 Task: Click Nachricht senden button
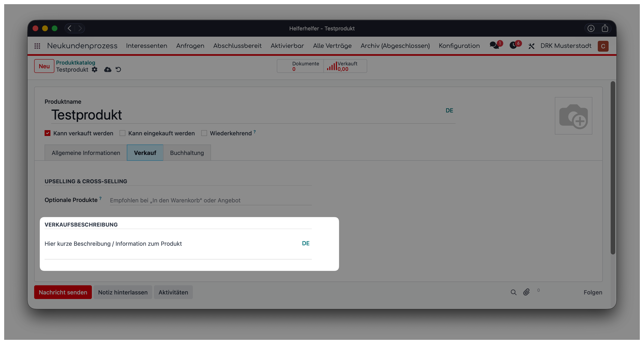[x=63, y=292]
